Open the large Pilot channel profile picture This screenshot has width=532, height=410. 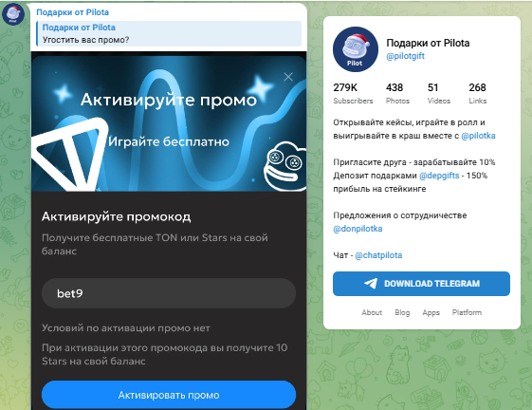click(x=356, y=49)
